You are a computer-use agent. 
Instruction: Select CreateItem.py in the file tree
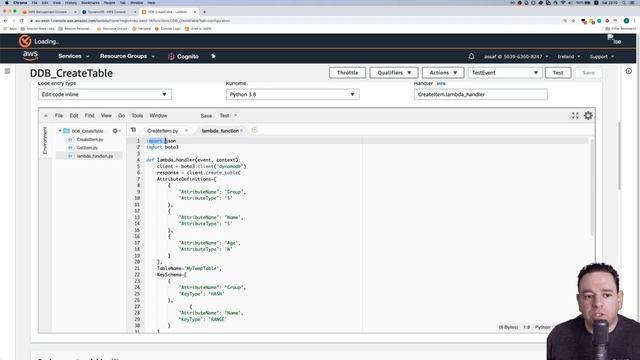(90, 140)
